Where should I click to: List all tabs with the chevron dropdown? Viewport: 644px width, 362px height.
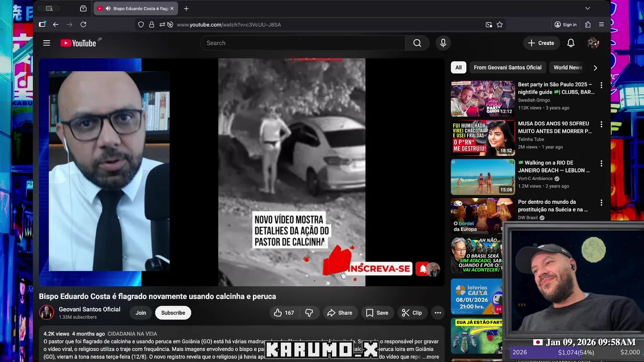pos(587,9)
